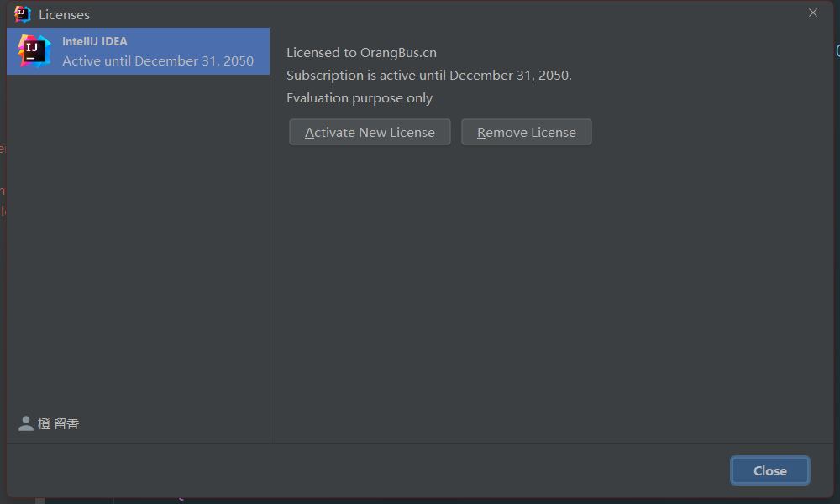Click the divider between list and details

point(270,252)
